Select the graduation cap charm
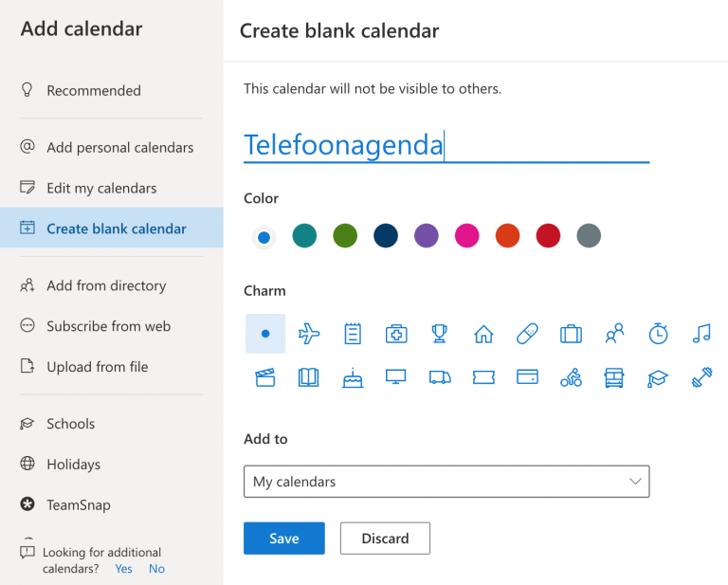The image size is (728, 585). [658, 378]
